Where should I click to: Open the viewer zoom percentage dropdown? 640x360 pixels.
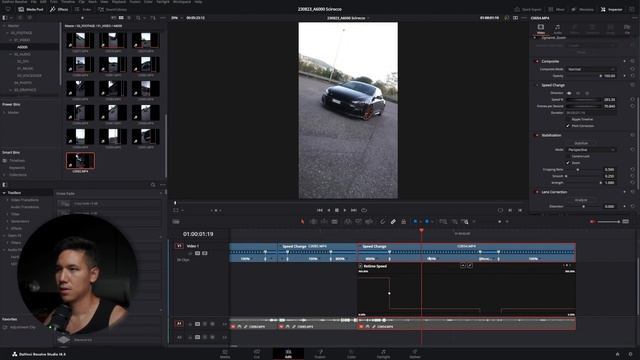pos(176,18)
